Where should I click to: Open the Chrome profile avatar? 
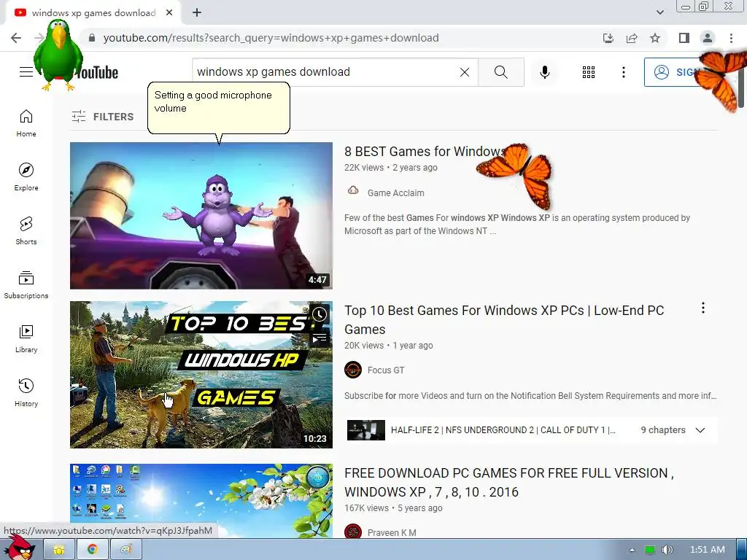point(708,38)
